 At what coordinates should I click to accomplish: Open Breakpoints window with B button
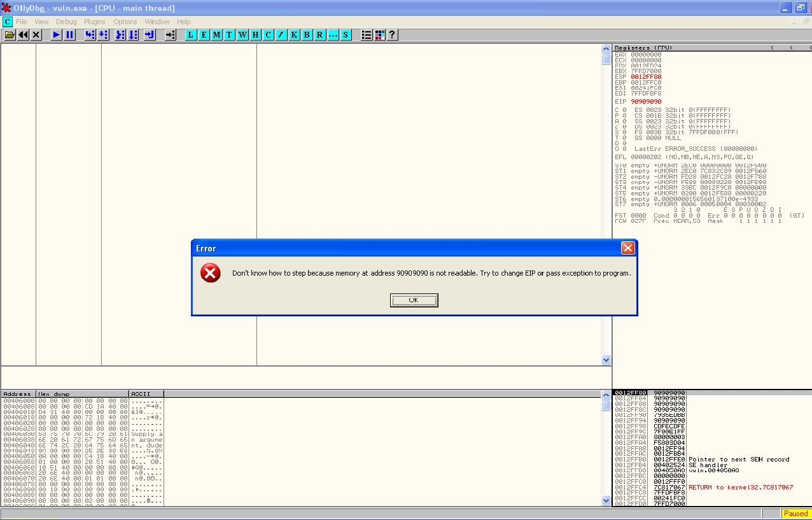[x=307, y=35]
